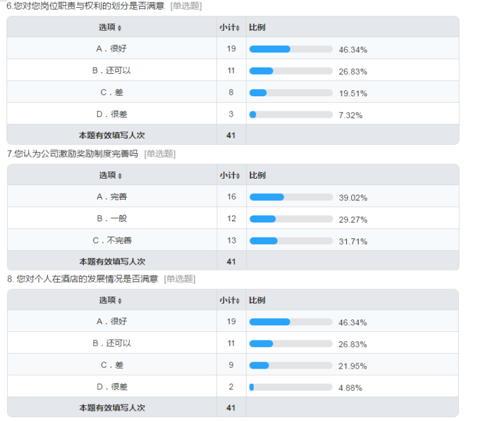Select question 6 title 您对您岗位职责与权利的划分是否满意
Viewport: 504px width, 421px height.
coord(88,6)
